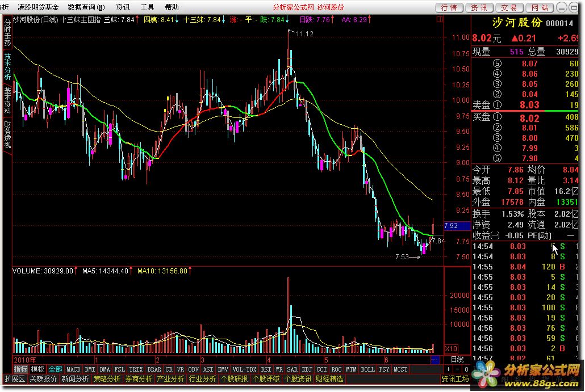
Task: Click the 资讯工场 button
Action: pos(455,379)
